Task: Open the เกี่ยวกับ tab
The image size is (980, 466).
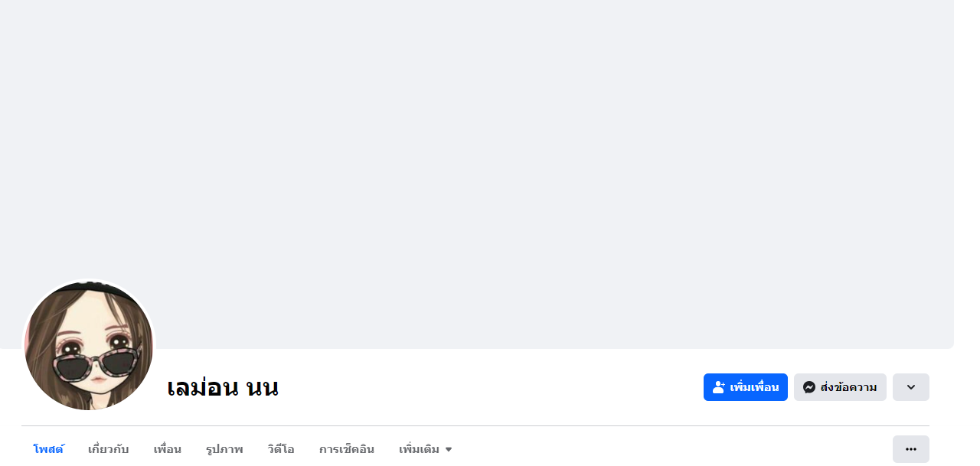Action: tap(109, 449)
